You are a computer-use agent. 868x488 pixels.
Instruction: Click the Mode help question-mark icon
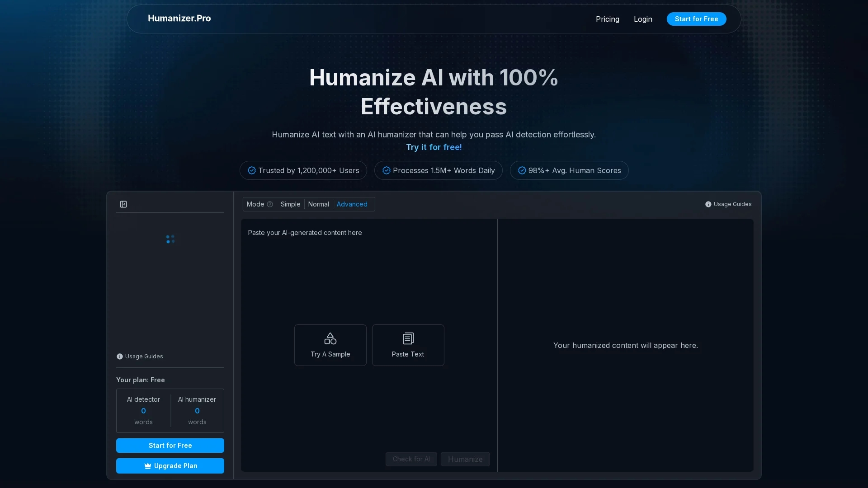270,204
